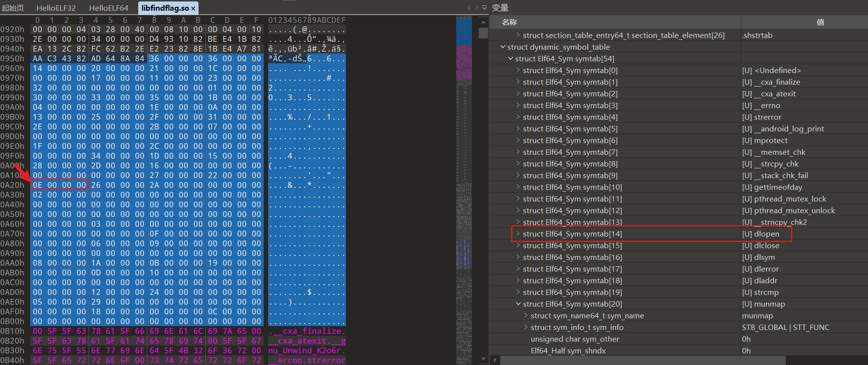Click ASCII text nu_Unwind_K2o6r.
This screenshot has width=868, height=365.
click(x=307, y=350)
